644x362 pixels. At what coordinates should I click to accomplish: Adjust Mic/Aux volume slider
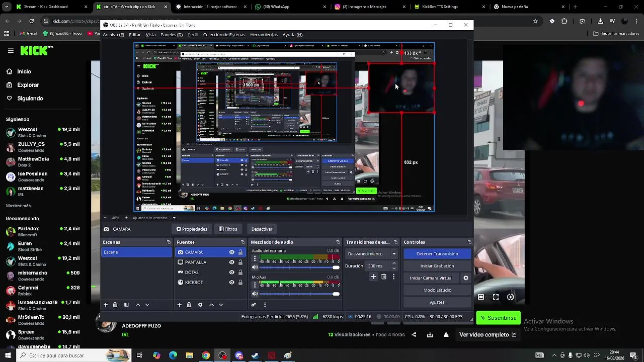[x=300, y=294]
